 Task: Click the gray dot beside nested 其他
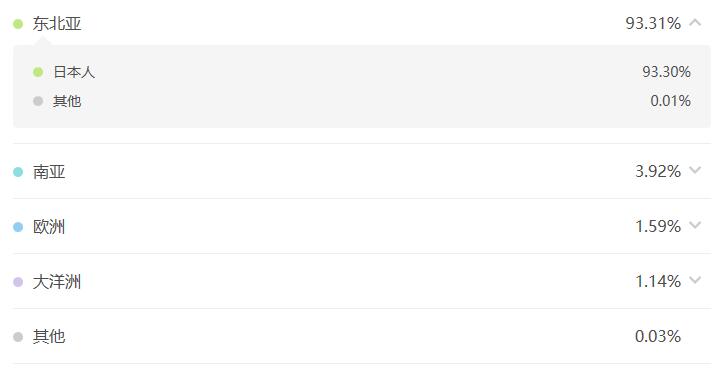click(38, 101)
